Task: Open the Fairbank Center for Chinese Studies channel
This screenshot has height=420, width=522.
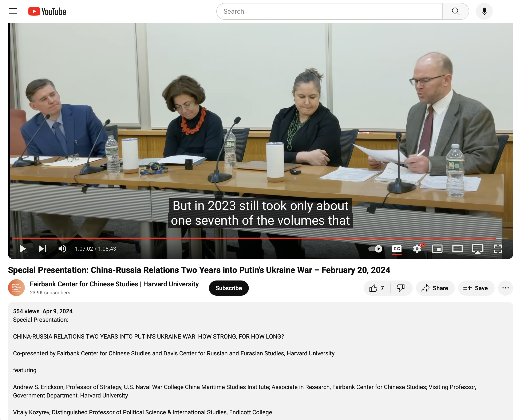Action: [x=114, y=284]
